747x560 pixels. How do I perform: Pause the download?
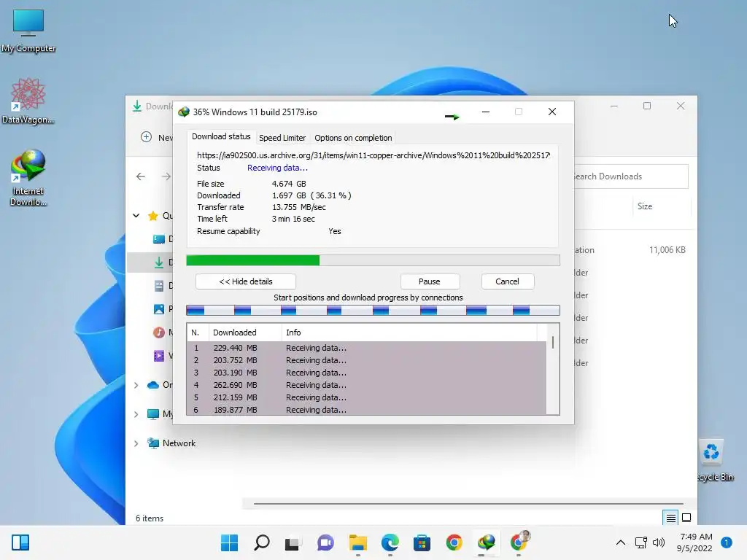(x=429, y=281)
